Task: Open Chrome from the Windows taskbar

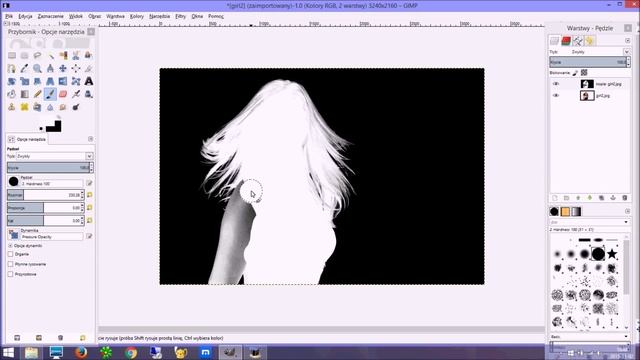Action: [x=131, y=352]
